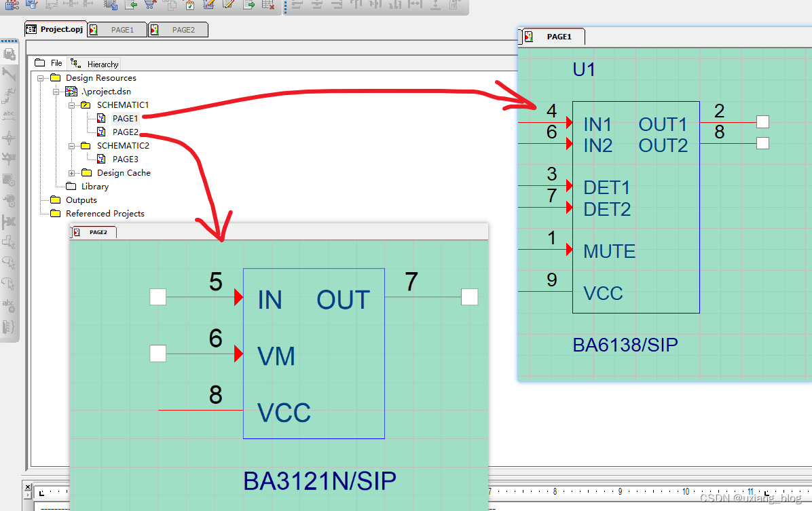Select the Place Wire tool in left toolbar

(9, 75)
